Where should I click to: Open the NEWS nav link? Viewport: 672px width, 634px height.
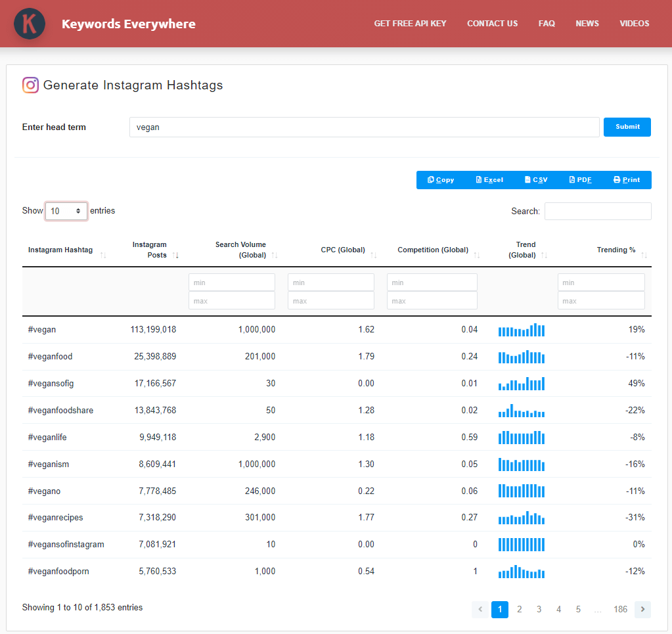[x=587, y=24]
